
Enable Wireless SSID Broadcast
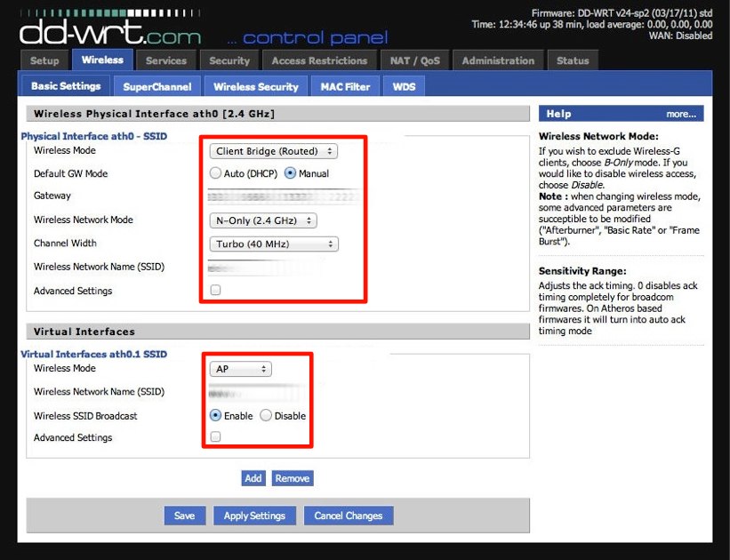click(215, 416)
